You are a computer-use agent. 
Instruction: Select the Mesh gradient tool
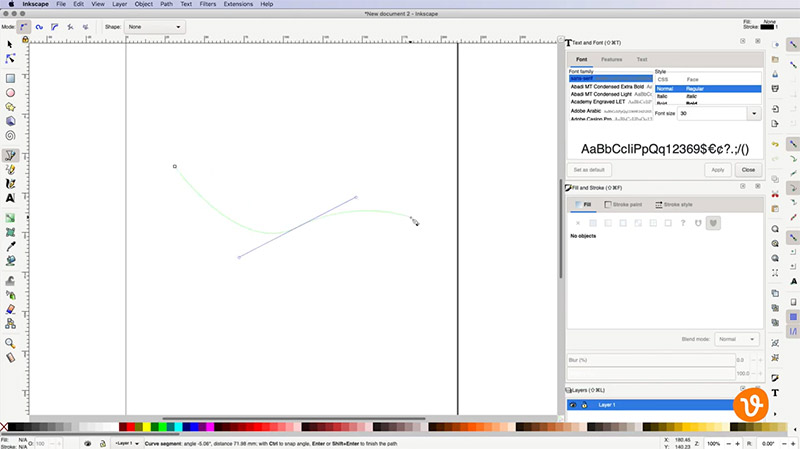tap(10, 232)
